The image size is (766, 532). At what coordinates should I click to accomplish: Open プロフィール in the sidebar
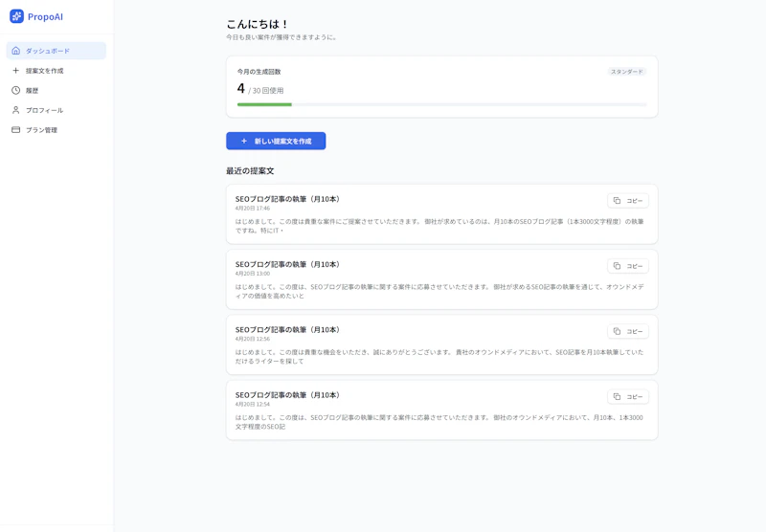click(x=56, y=110)
